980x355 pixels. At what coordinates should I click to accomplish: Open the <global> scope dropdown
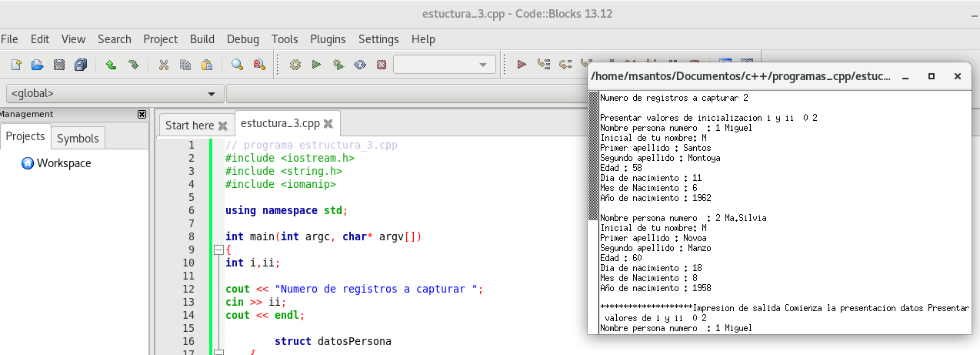112,94
